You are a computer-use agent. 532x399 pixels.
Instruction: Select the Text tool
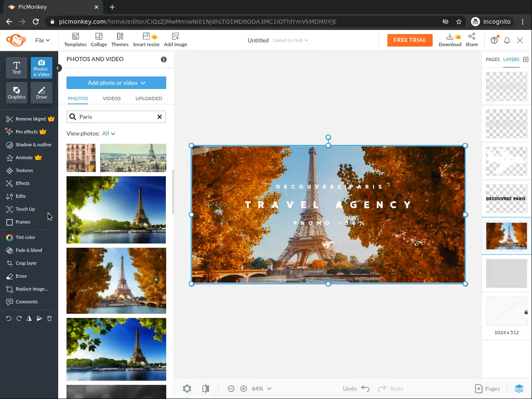[x=17, y=67]
